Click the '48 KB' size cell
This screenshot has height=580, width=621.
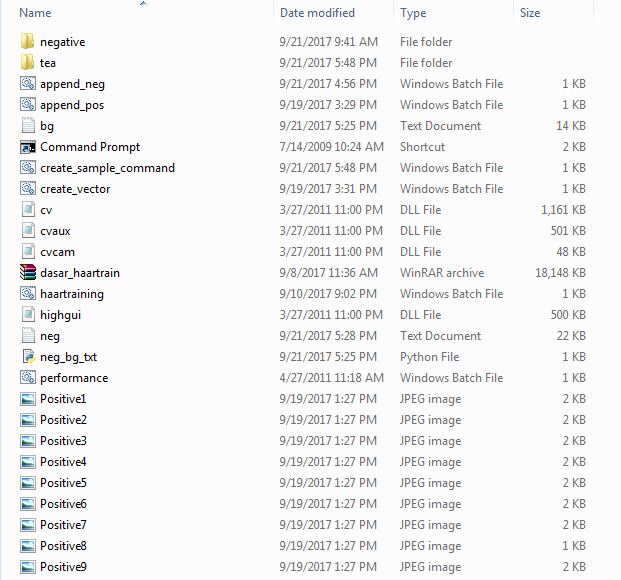(571, 252)
